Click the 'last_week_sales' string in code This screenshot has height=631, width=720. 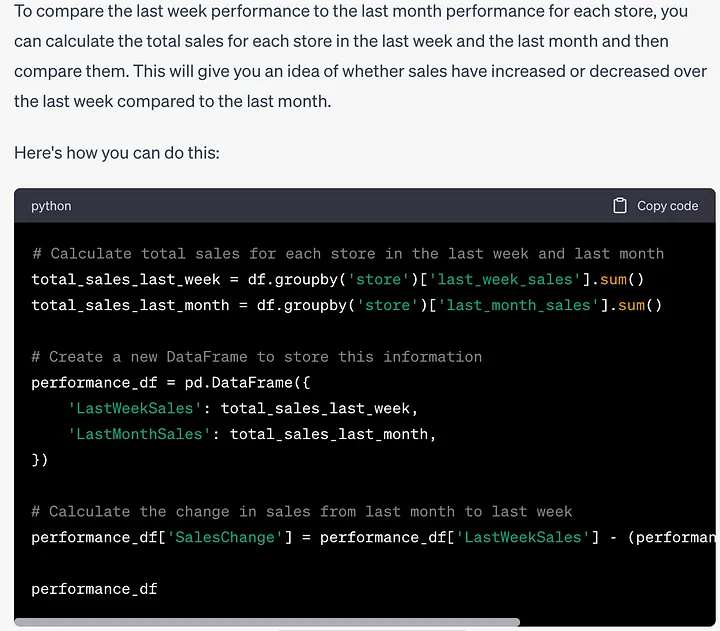505,279
